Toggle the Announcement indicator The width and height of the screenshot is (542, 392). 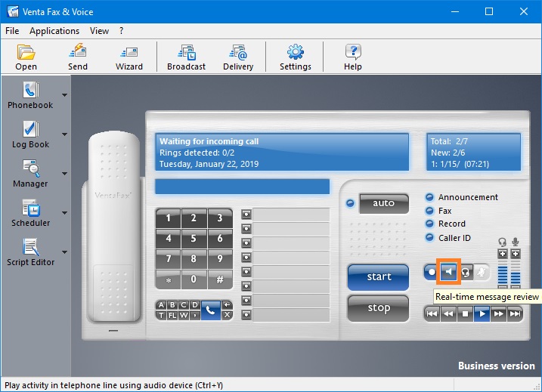point(429,197)
